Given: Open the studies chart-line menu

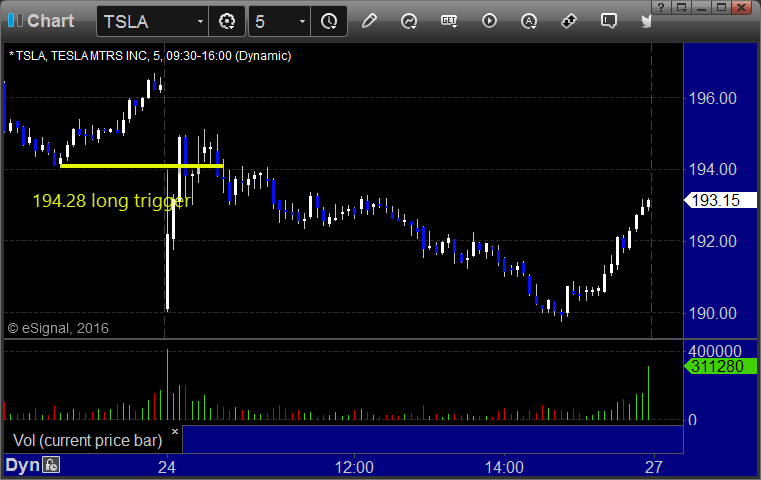Looking at the screenshot, I should 409,21.
